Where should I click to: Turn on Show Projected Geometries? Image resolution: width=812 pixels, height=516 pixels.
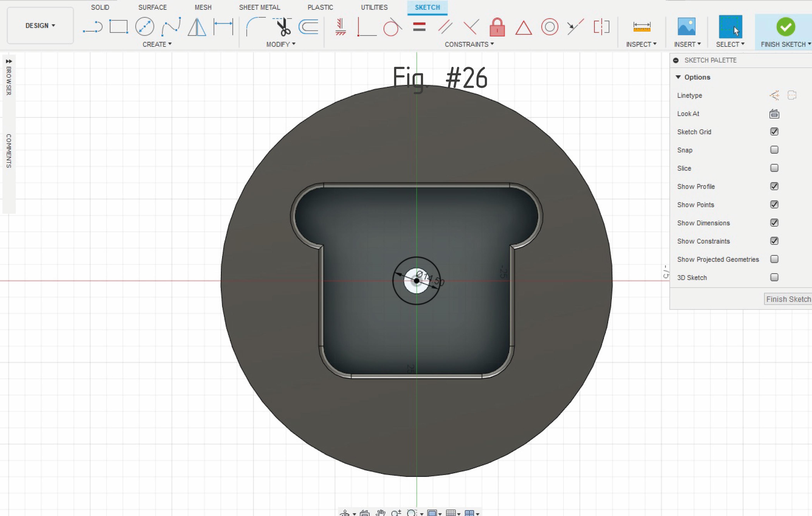(774, 259)
